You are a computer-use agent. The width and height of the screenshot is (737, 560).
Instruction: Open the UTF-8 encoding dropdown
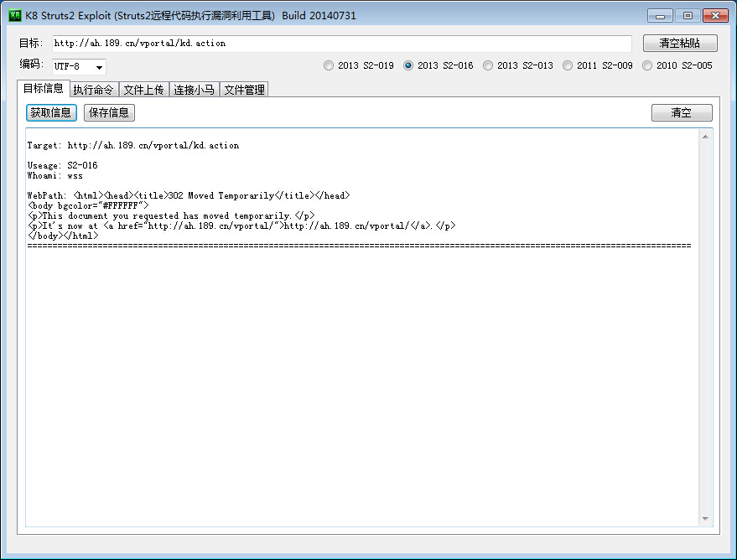(79, 67)
